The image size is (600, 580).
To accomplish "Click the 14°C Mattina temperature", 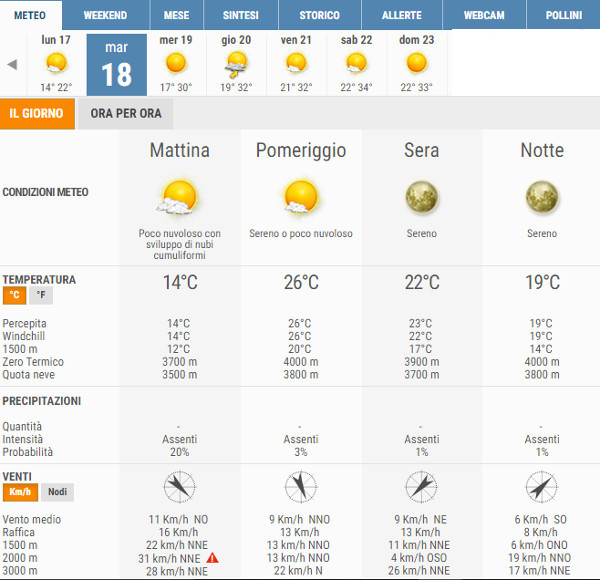I will click(180, 282).
